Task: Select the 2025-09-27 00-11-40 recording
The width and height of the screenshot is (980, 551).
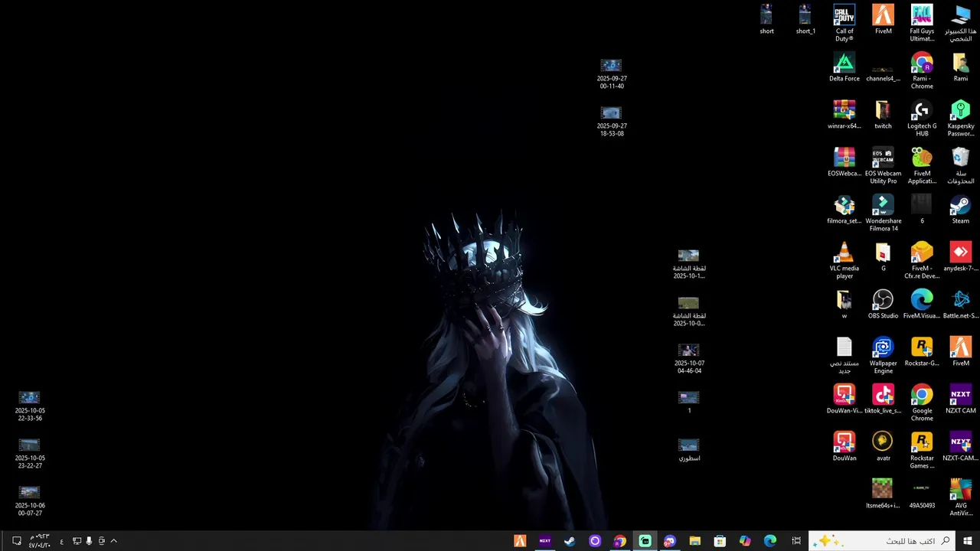Action: (x=612, y=74)
